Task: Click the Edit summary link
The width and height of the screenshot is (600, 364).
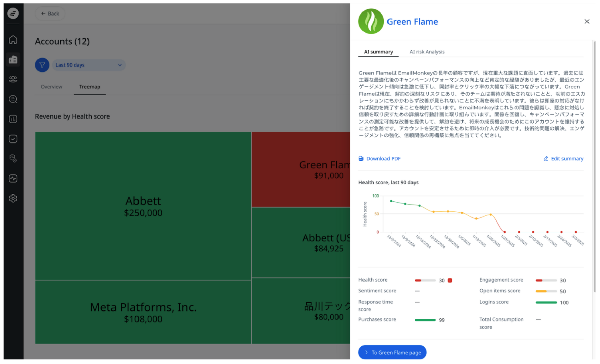Action: (x=567, y=159)
